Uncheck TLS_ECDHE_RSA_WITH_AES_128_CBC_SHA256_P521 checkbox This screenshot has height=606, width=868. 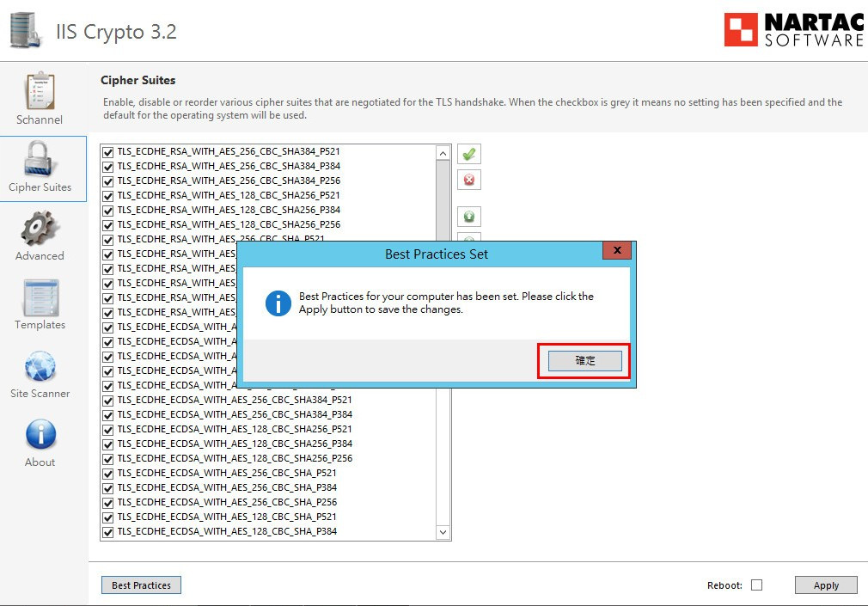108,196
